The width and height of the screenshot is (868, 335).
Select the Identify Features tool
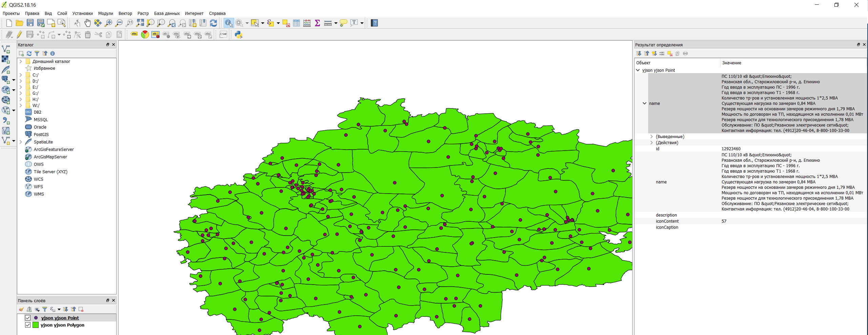229,23
